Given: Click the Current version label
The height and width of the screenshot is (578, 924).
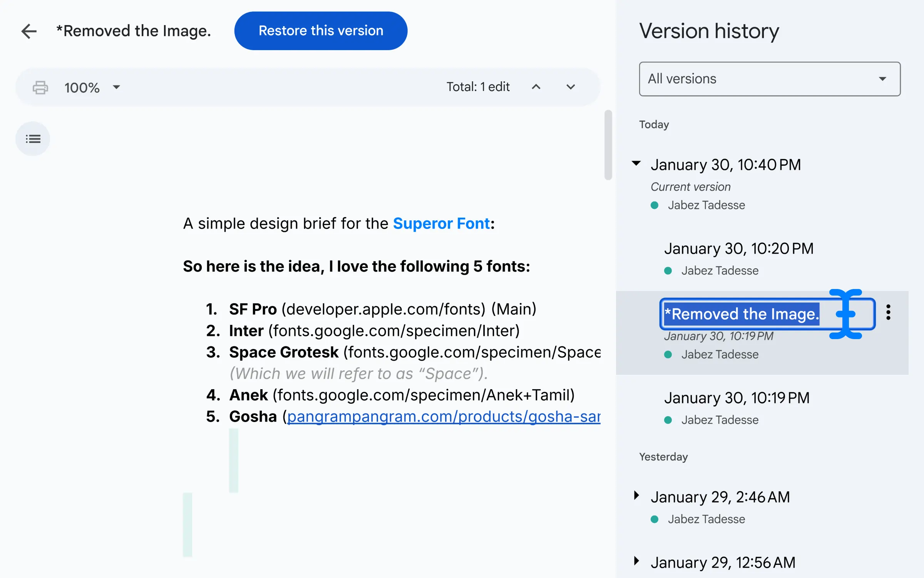Looking at the screenshot, I should 691,187.
